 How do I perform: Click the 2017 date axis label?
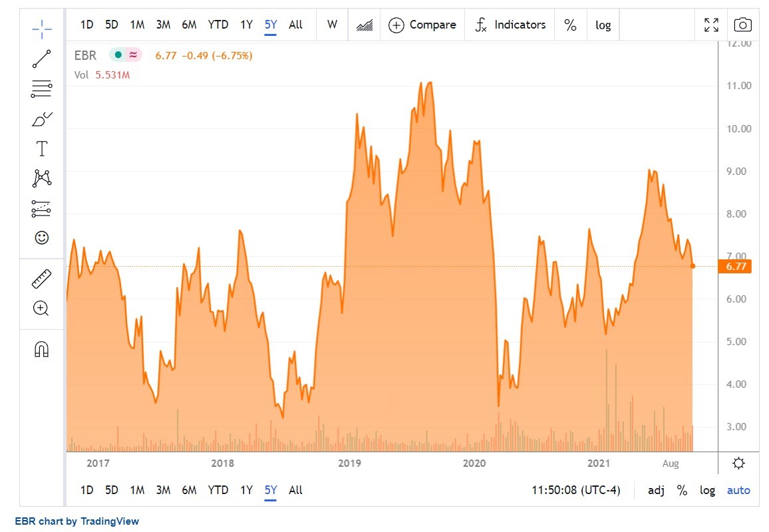98,464
